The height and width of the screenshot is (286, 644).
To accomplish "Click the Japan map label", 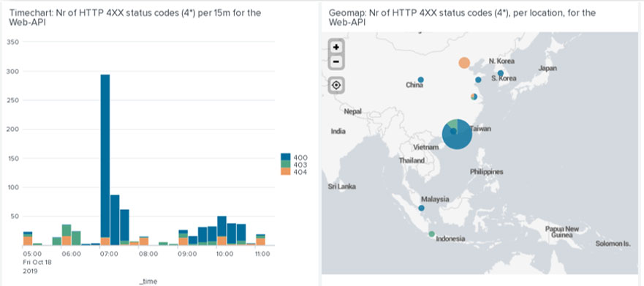I will (x=548, y=68).
